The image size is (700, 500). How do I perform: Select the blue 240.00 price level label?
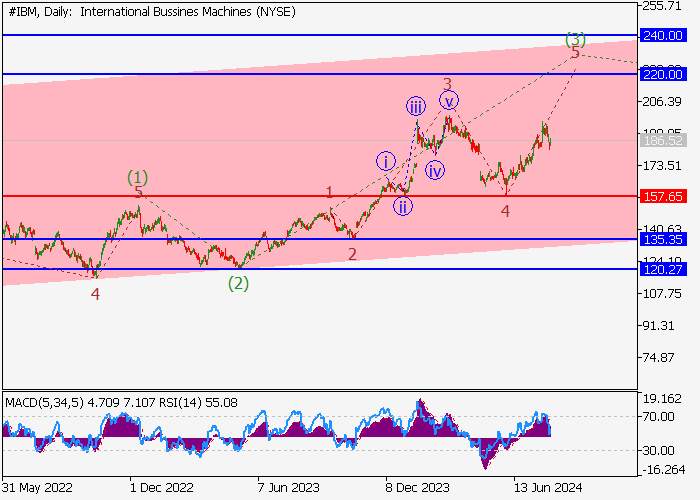(663, 35)
